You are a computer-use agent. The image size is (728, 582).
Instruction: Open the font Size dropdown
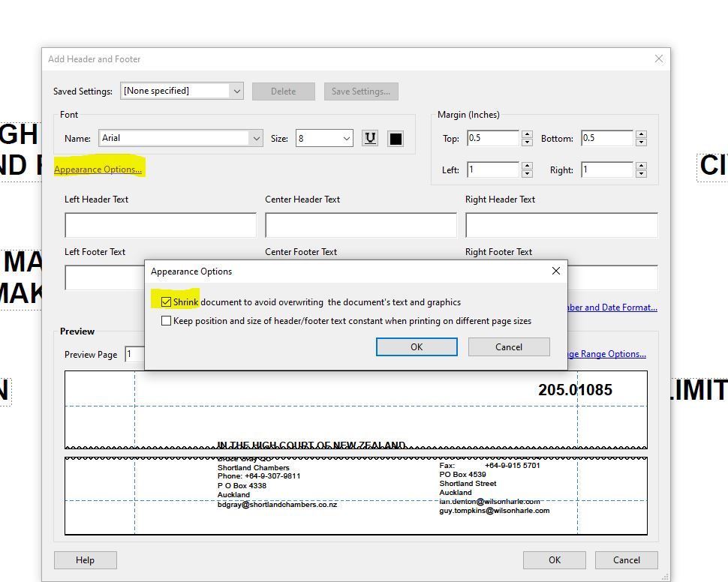[346, 138]
